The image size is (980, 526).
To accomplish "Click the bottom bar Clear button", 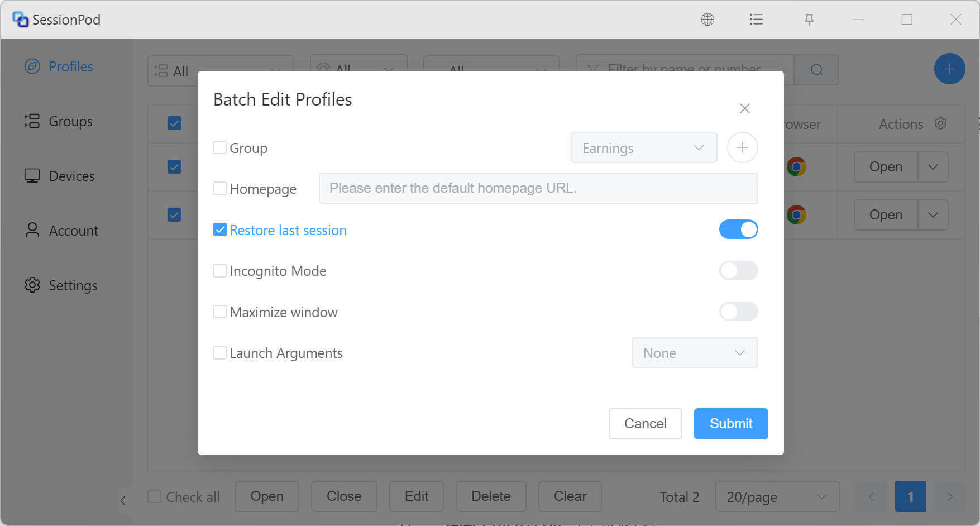I will pos(570,496).
